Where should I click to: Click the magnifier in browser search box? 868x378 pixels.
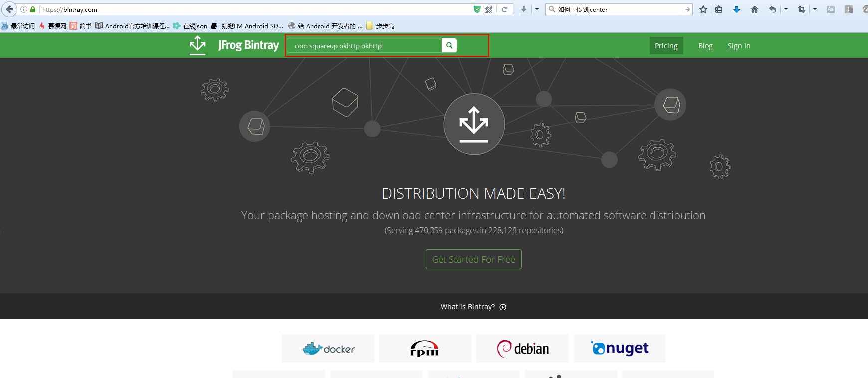point(552,9)
